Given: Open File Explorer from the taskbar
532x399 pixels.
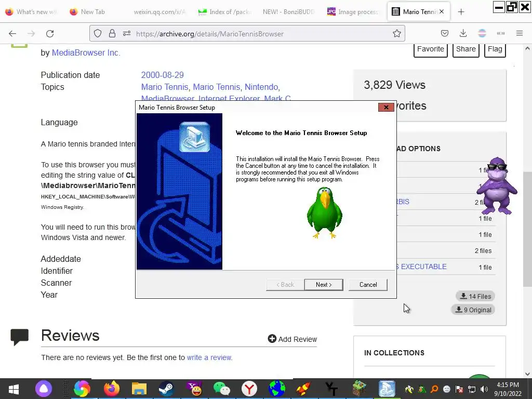Looking at the screenshot, I should (139, 389).
